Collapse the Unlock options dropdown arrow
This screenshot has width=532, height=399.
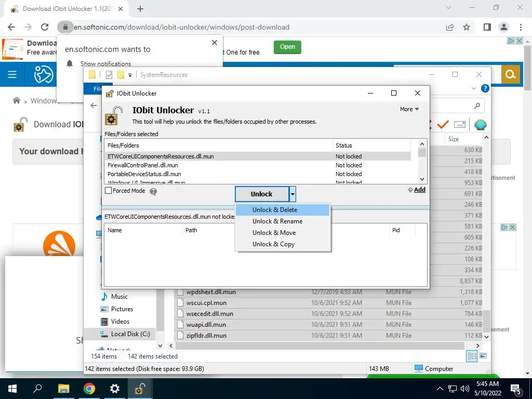(x=292, y=194)
